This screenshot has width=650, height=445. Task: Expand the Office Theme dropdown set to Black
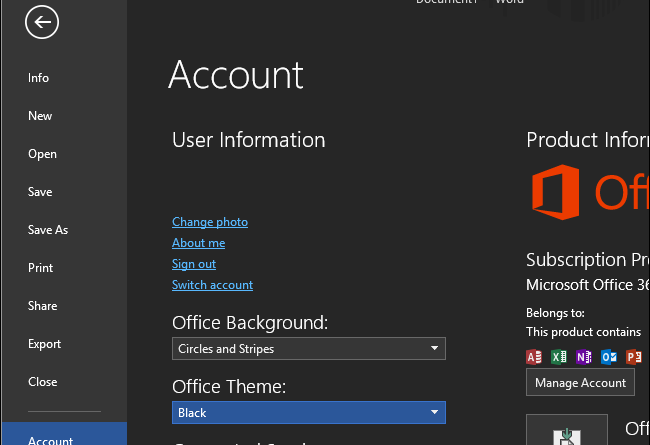[308, 412]
